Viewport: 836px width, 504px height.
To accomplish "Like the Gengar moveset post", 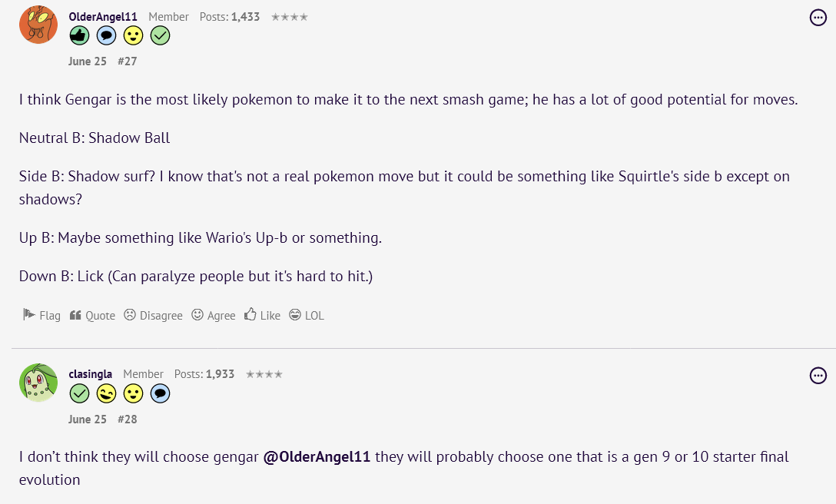I will pos(262,315).
